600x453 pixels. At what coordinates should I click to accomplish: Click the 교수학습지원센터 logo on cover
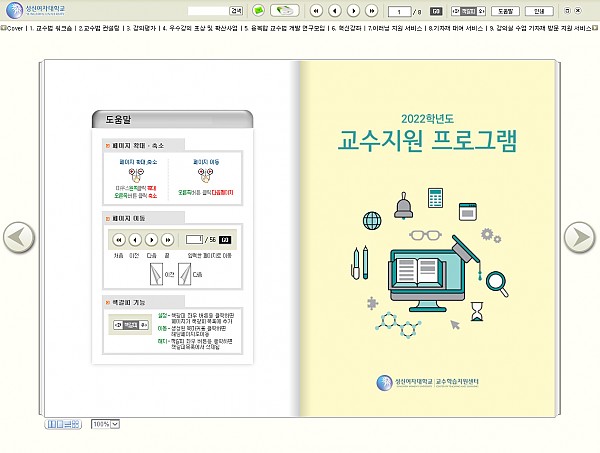click(x=427, y=382)
